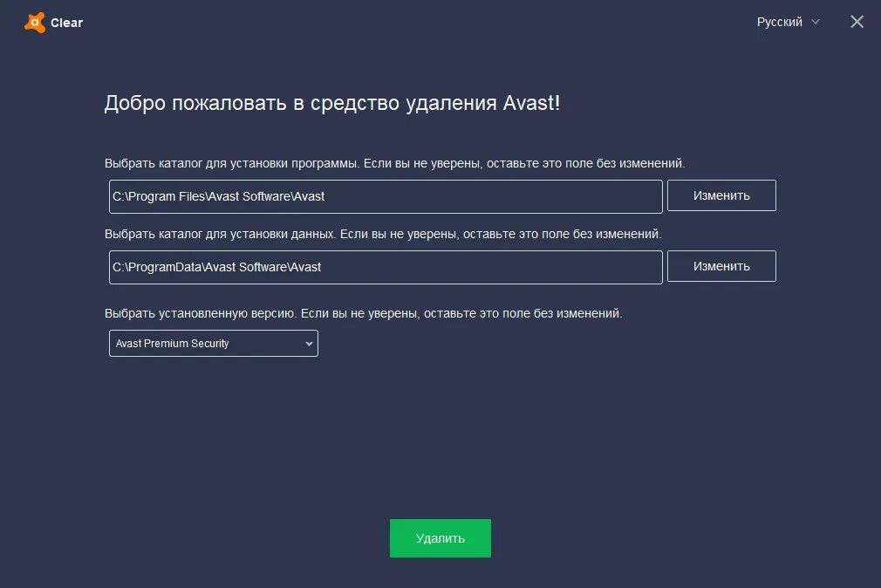Viewport: 881px width, 588px height.
Task: Click Изменить next to the program directory
Action: [721, 195]
